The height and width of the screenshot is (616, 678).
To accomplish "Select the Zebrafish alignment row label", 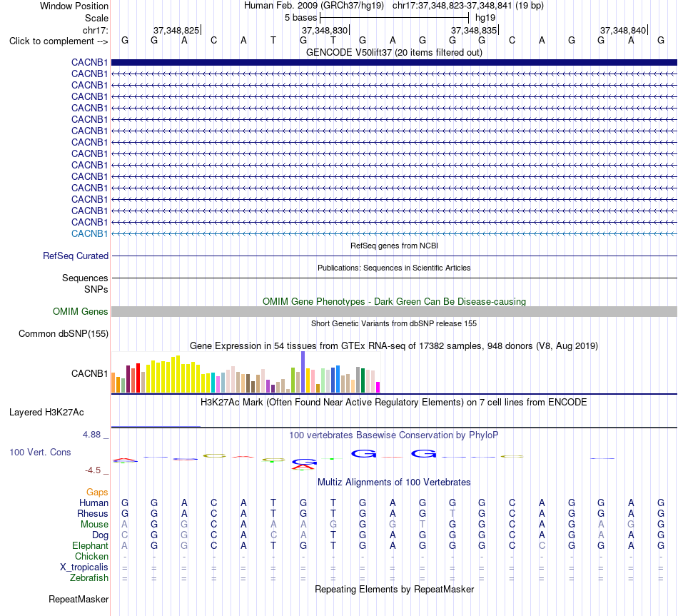I will [x=89, y=577].
